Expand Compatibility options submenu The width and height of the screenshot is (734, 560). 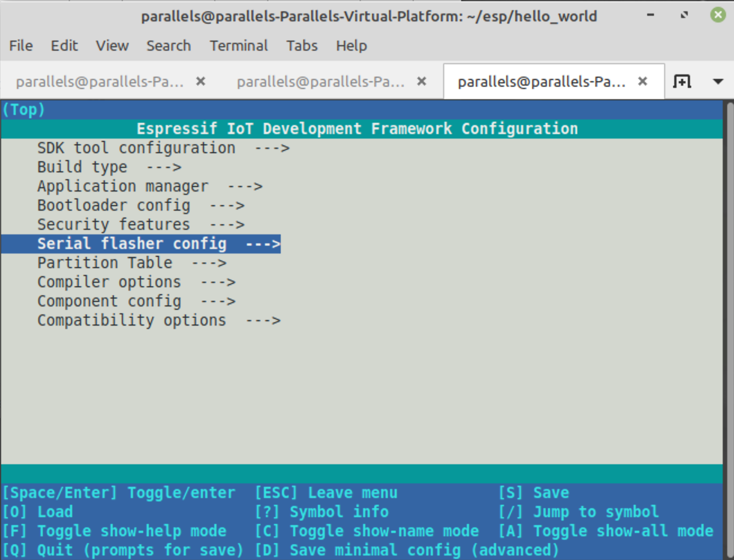159,321
